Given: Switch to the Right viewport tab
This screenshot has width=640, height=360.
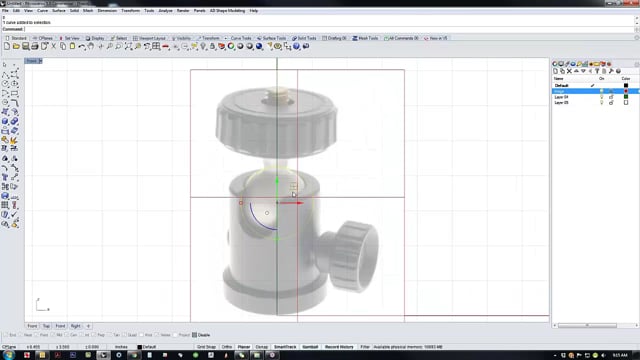Looking at the screenshot, I should point(76,326).
